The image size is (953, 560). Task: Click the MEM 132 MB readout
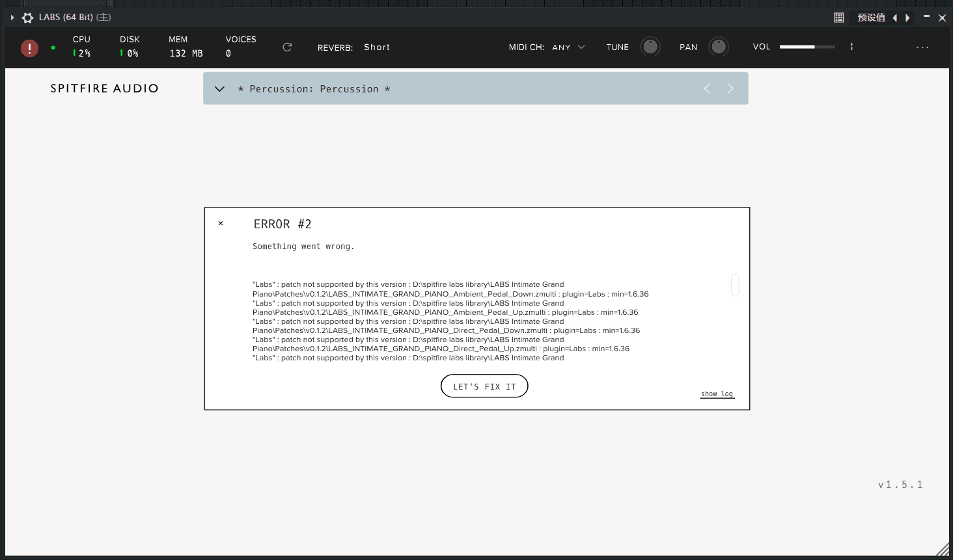coord(186,47)
